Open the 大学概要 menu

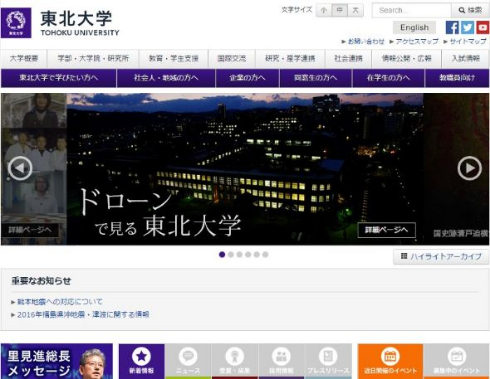[24, 59]
